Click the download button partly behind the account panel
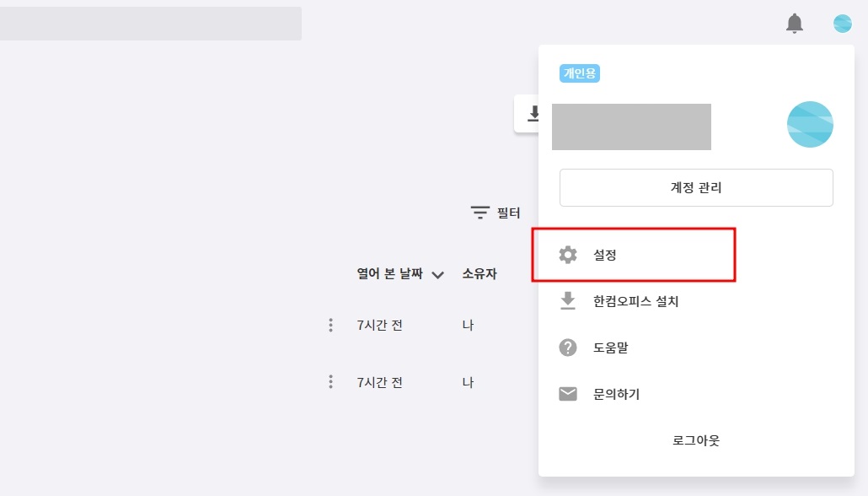 pos(527,114)
